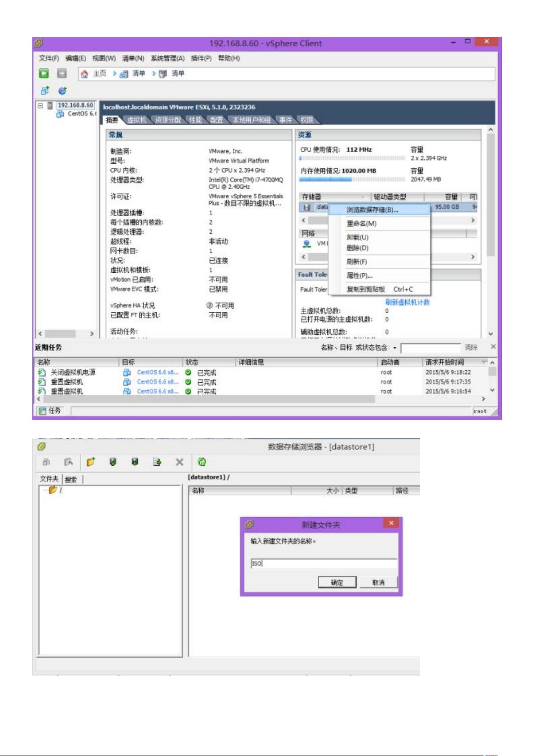
Task: Open the 清单(N) menu
Action: (x=133, y=58)
